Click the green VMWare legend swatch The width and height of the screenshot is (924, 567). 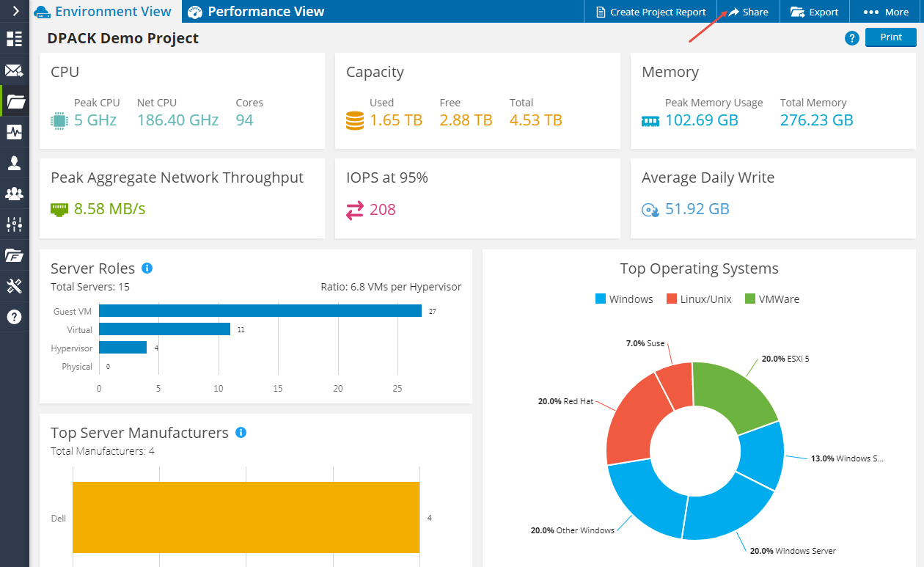[750, 299]
